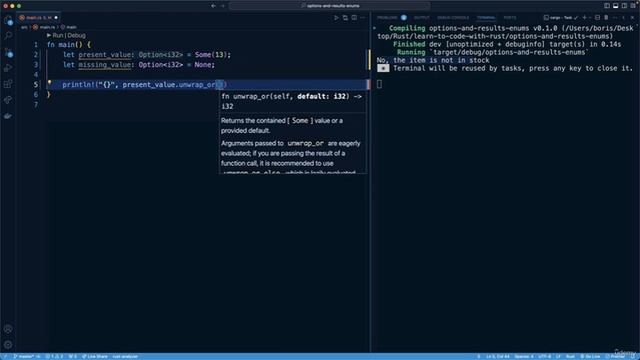The height and width of the screenshot is (360, 640).
Task: Split the editor right
Action: [354, 18]
